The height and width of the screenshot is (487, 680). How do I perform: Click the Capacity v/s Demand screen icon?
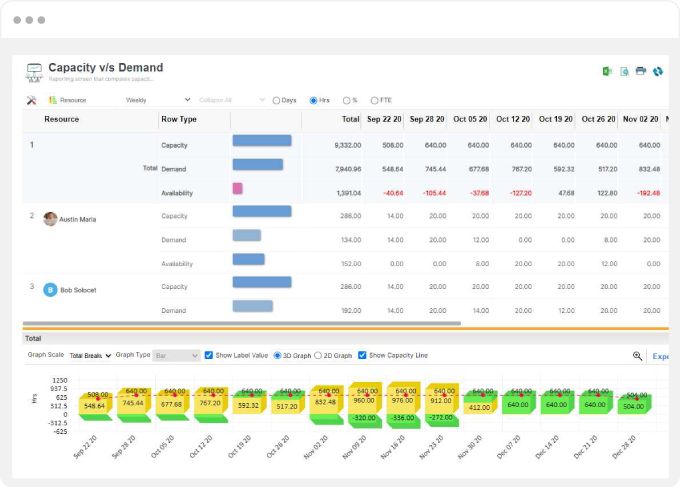click(34, 72)
